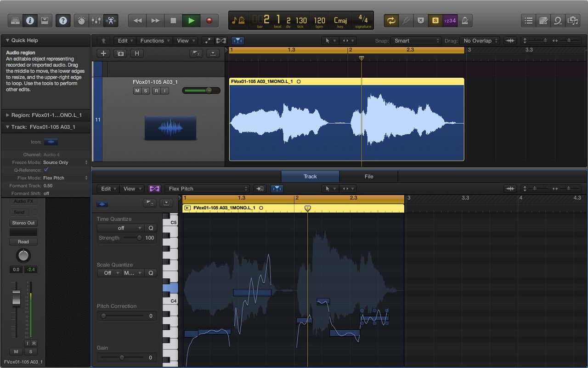588x368 pixels.
Task: Open Snap mode dropdown
Action: [415, 40]
